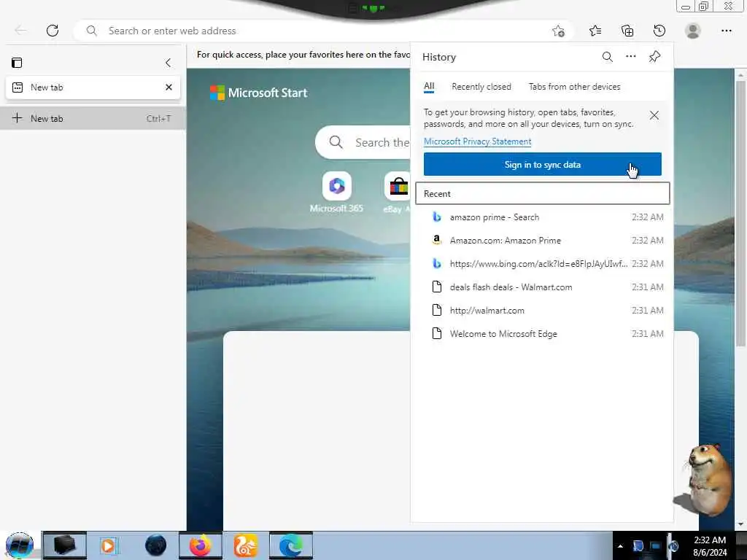Open the media player taskbar icon

tap(109, 545)
